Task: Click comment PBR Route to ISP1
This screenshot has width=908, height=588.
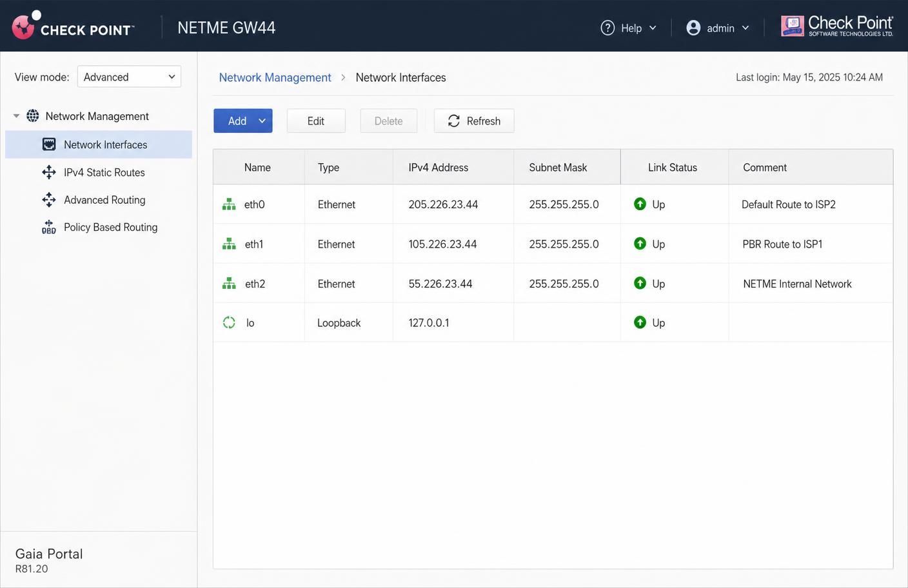Action: coord(782,244)
